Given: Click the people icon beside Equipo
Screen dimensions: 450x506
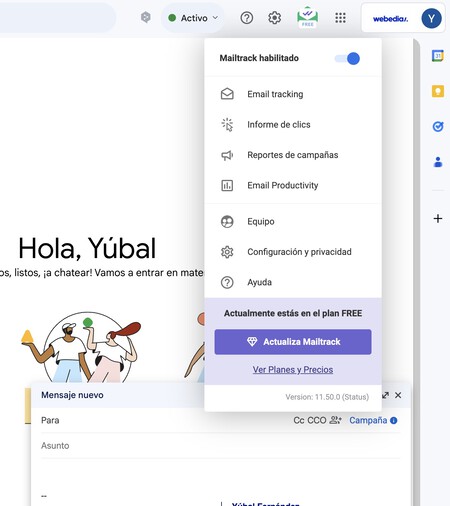Looking at the screenshot, I should (x=227, y=222).
